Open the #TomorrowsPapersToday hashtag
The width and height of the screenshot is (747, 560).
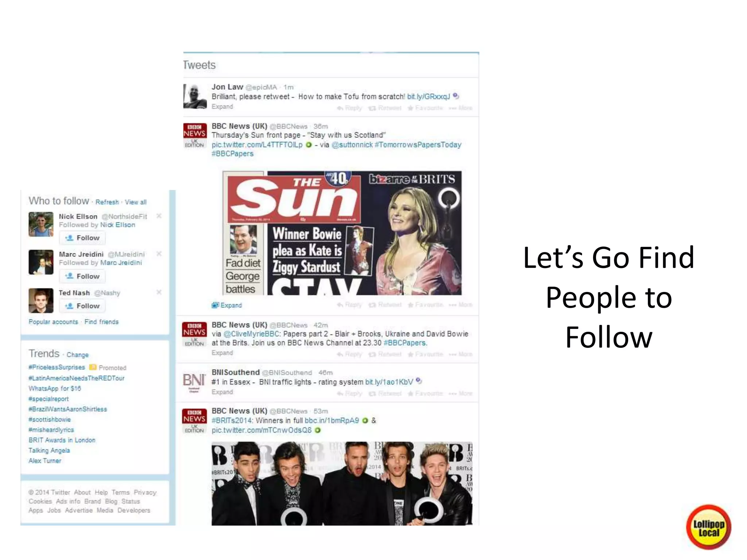point(418,145)
